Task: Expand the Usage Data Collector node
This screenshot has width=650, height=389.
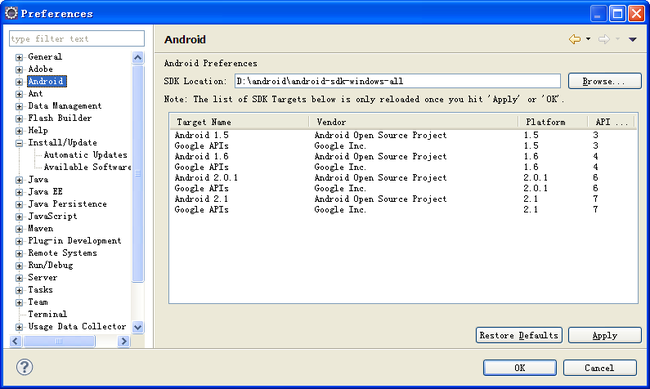Action: pos(19,327)
